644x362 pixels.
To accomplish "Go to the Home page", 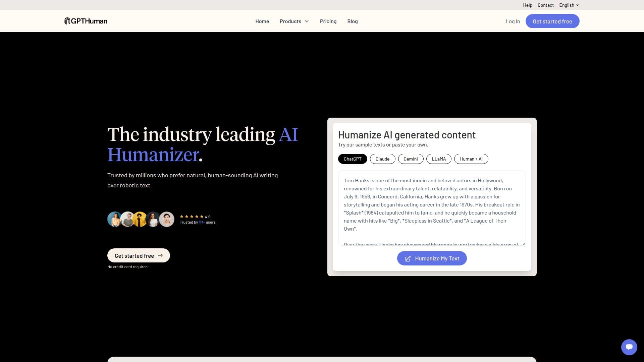I will click(x=262, y=21).
